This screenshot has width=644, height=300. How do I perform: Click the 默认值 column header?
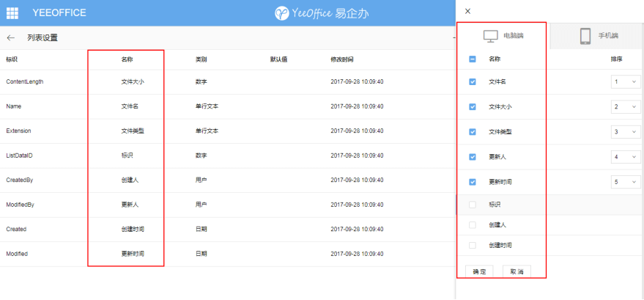[278, 59]
